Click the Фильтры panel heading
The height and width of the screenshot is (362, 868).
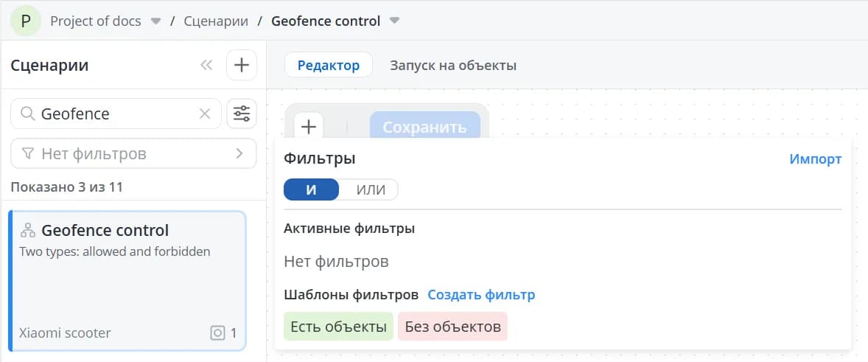tap(319, 159)
